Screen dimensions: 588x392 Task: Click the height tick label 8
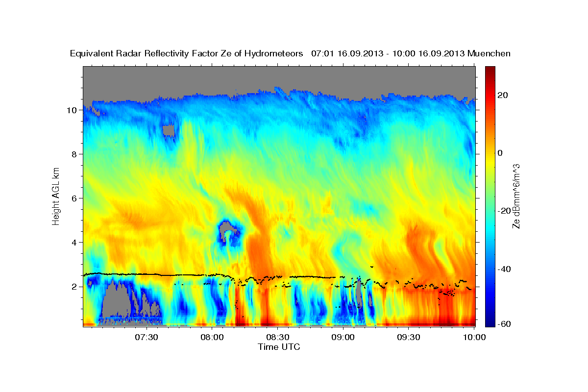pos(74,154)
